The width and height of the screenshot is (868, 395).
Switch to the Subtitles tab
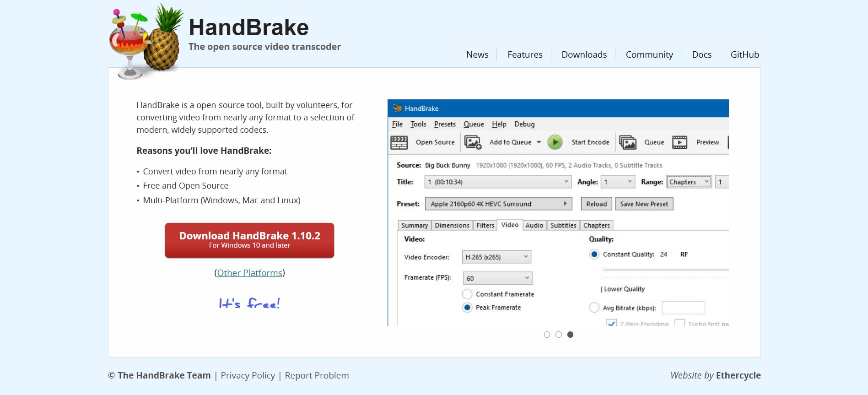563,225
